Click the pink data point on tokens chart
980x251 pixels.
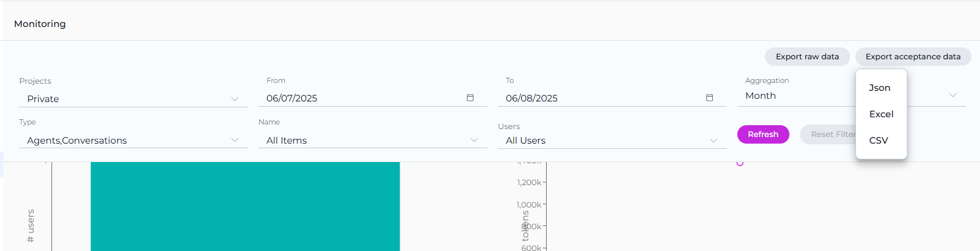tap(740, 163)
